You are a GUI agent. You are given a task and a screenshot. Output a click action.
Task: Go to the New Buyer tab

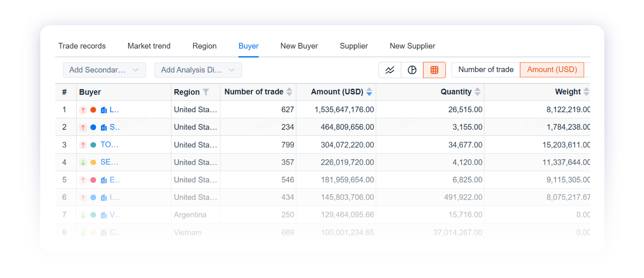[299, 46]
